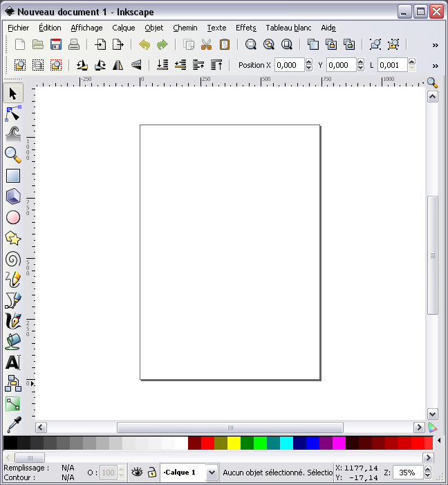Click Lower selection to bottom icon
Image resolution: width=448 pixels, height=485 pixels.
pos(162,65)
